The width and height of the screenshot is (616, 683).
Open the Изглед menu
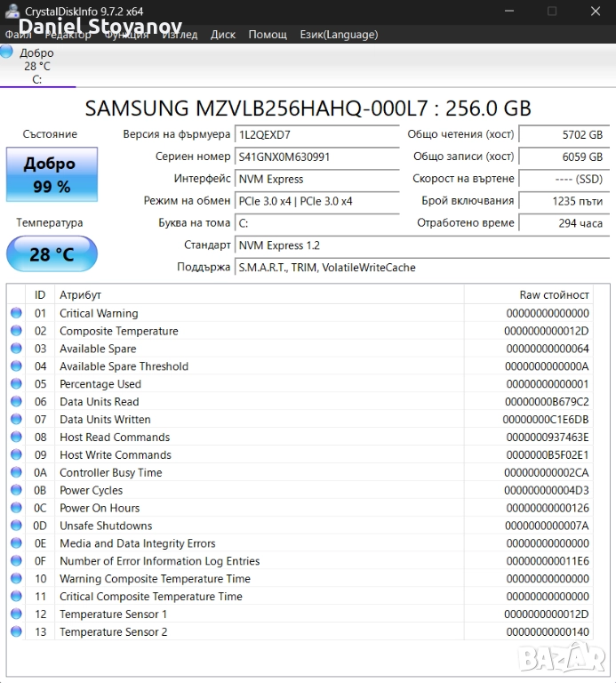click(180, 35)
